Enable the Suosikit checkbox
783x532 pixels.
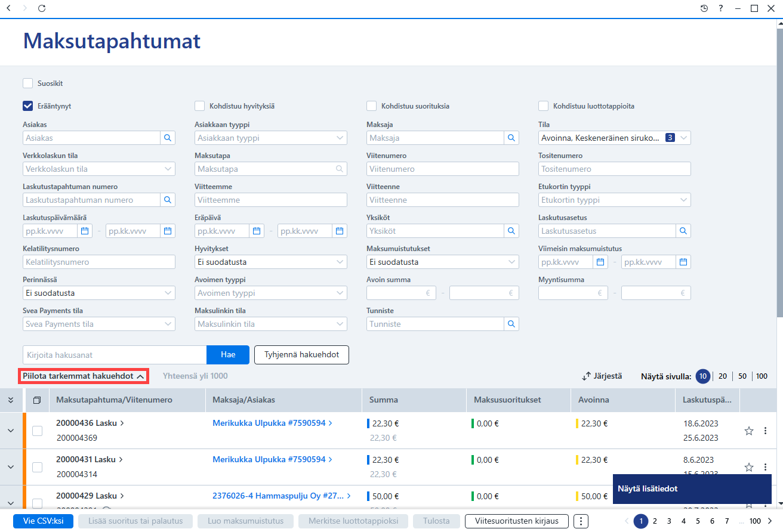tap(27, 83)
